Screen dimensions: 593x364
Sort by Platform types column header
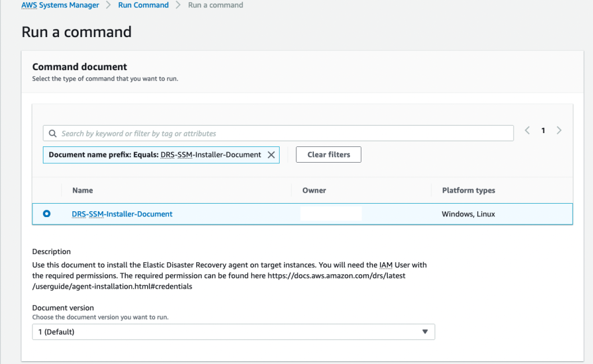(468, 190)
